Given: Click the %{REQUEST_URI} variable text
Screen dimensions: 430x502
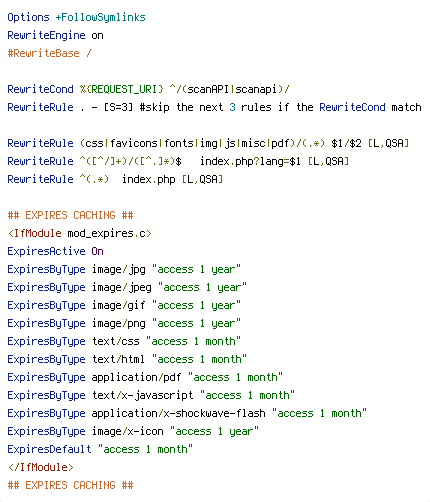Looking at the screenshot, I should click(x=122, y=89).
